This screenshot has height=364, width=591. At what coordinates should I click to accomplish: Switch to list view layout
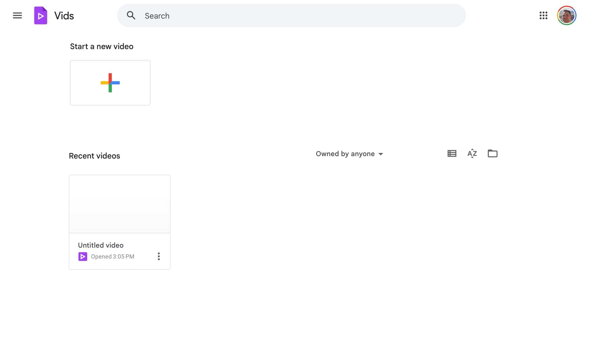452,154
